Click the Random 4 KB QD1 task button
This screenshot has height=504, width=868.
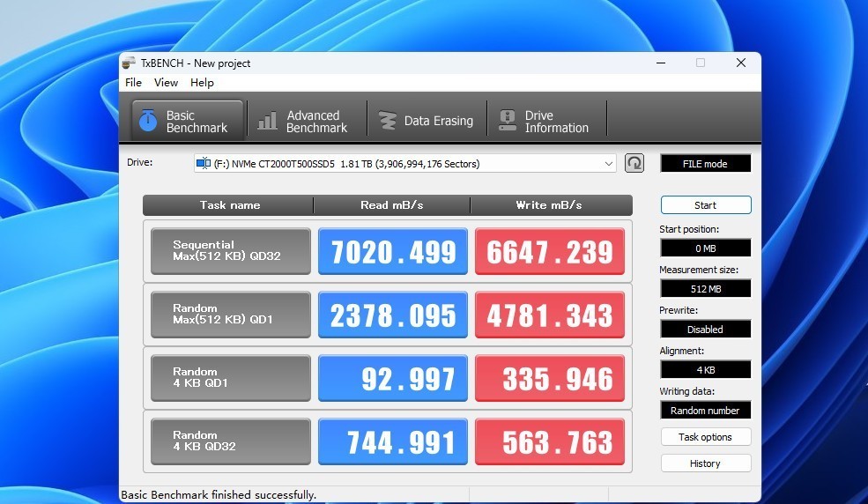pyautogui.click(x=230, y=377)
